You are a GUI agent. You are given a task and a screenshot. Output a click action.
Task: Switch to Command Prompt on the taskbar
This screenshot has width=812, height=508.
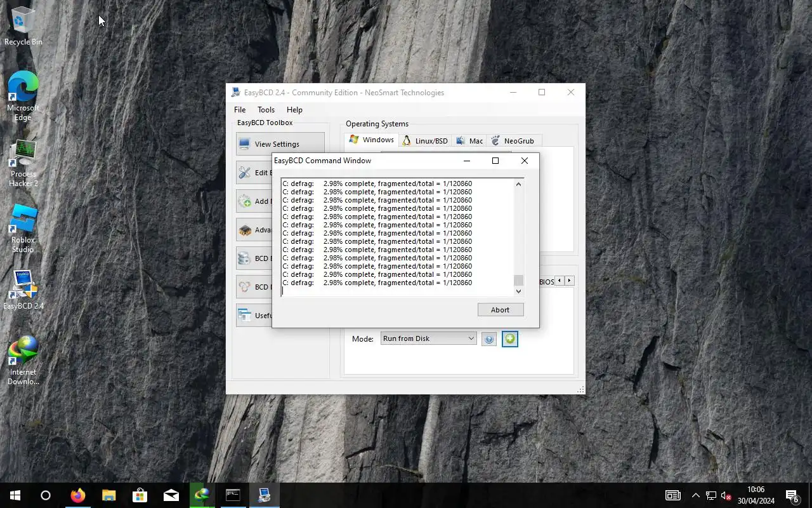(233, 495)
